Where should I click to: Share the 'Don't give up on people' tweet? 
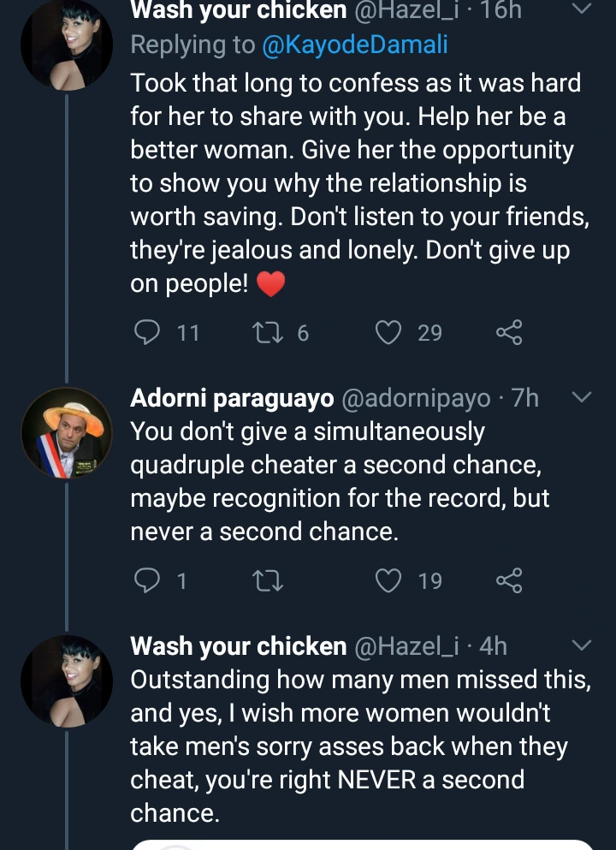click(x=509, y=332)
